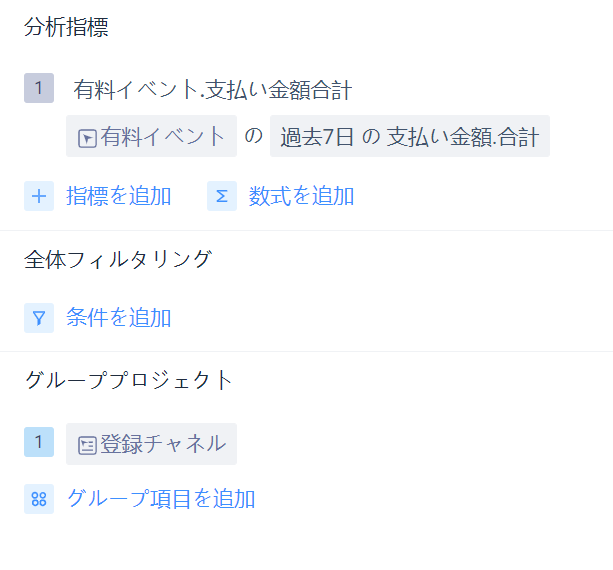The width and height of the screenshot is (613, 570).
Task: Edit metric name 有料イベント.支払い金額合計
Action: 213,90
